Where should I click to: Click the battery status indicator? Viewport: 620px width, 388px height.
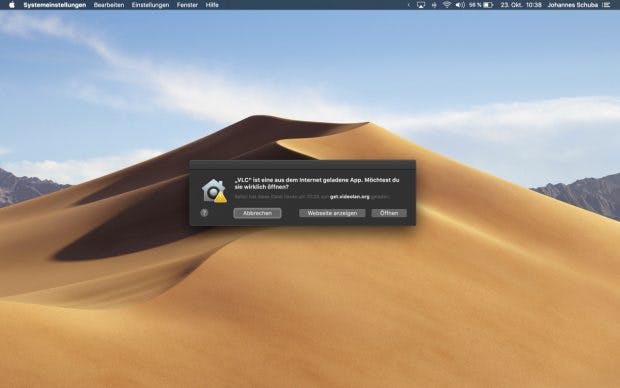point(480,5)
